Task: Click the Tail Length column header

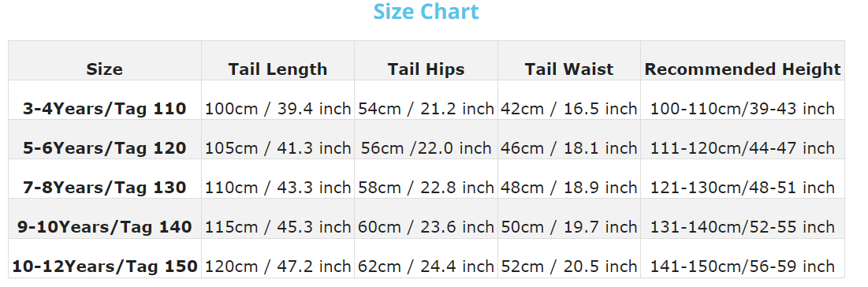Action: tap(278, 69)
